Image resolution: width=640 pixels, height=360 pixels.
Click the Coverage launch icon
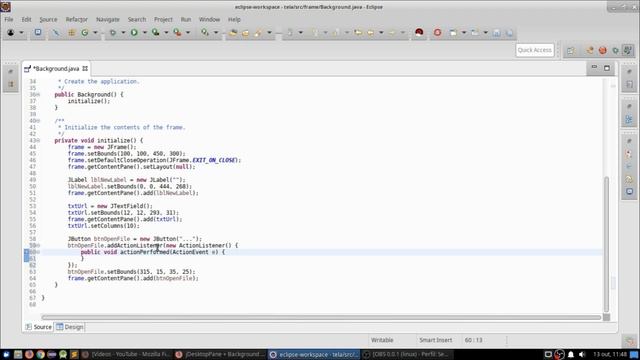click(x=156, y=32)
